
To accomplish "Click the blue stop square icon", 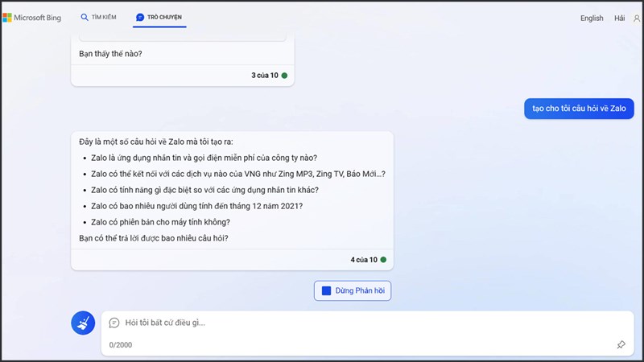I will pos(327,290).
